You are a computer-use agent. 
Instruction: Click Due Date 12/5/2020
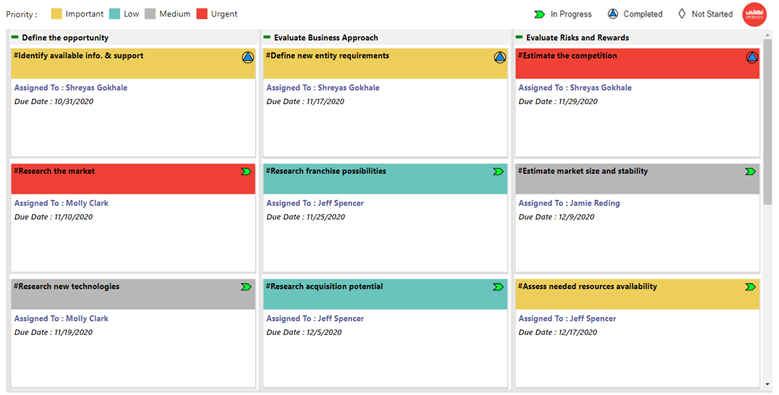pos(304,332)
